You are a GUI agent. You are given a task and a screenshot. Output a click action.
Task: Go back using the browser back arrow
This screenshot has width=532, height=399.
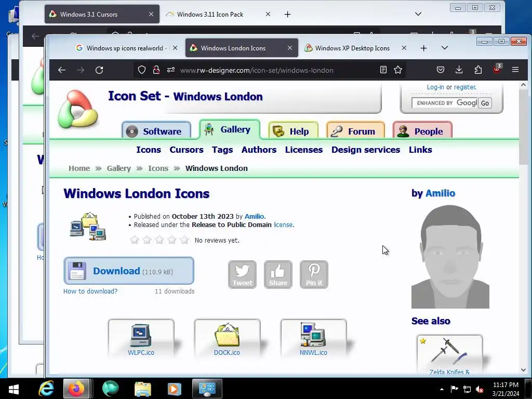pyautogui.click(x=61, y=70)
